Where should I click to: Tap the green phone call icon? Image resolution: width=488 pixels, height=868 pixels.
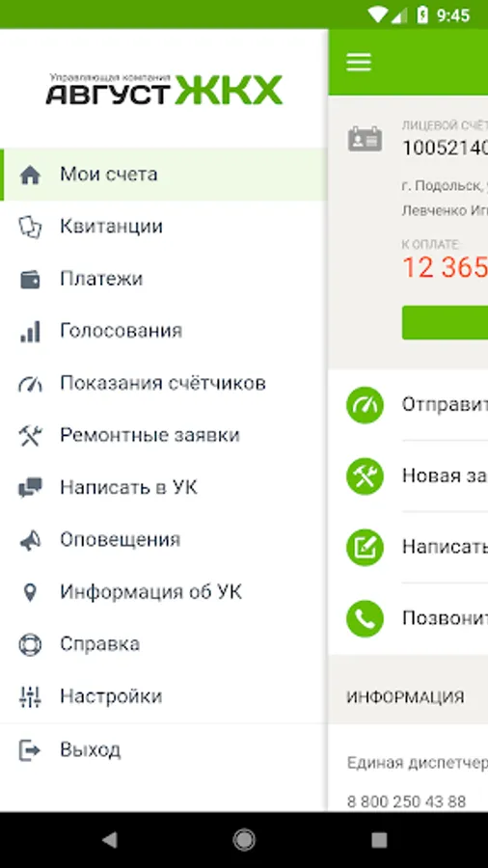point(365,618)
